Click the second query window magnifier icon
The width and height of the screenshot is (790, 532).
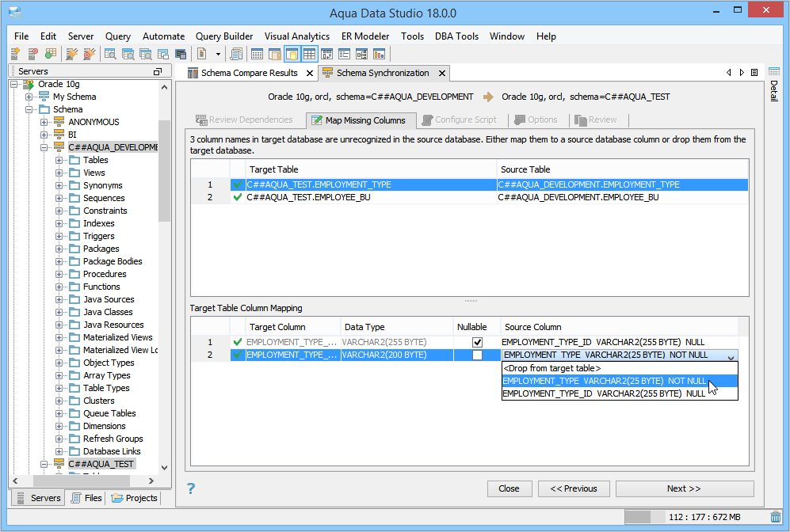[x=128, y=53]
